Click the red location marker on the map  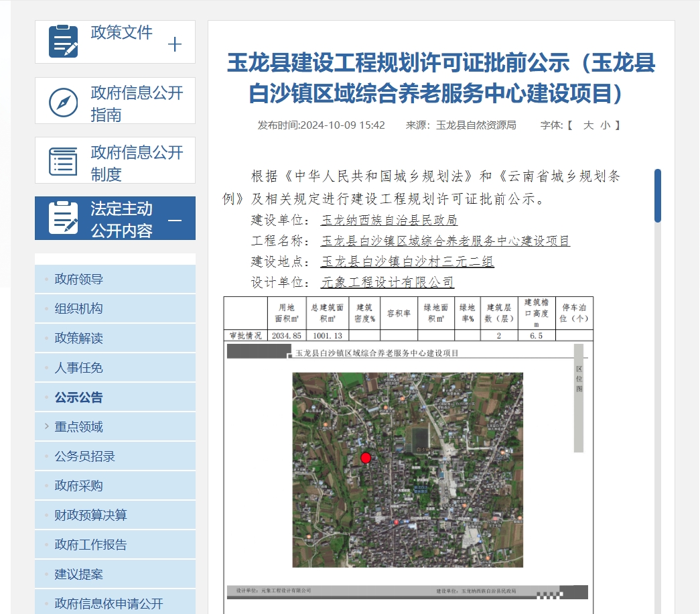click(x=366, y=458)
